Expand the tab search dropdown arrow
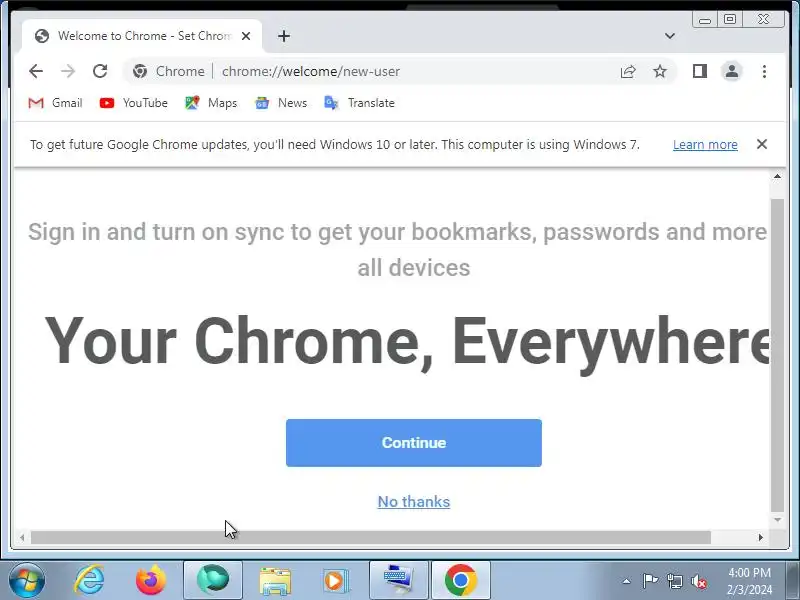This screenshot has width=800, height=600. pyautogui.click(x=670, y=36)
